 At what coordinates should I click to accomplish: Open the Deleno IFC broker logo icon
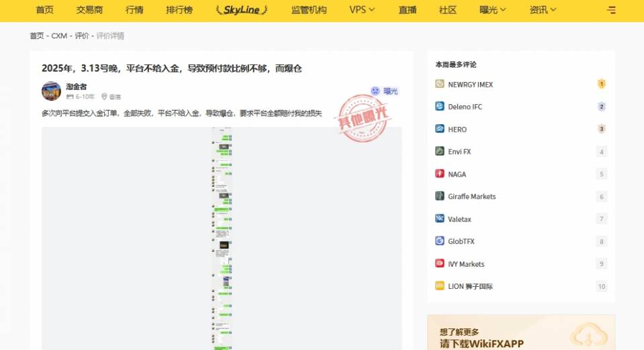click(439, 106)
